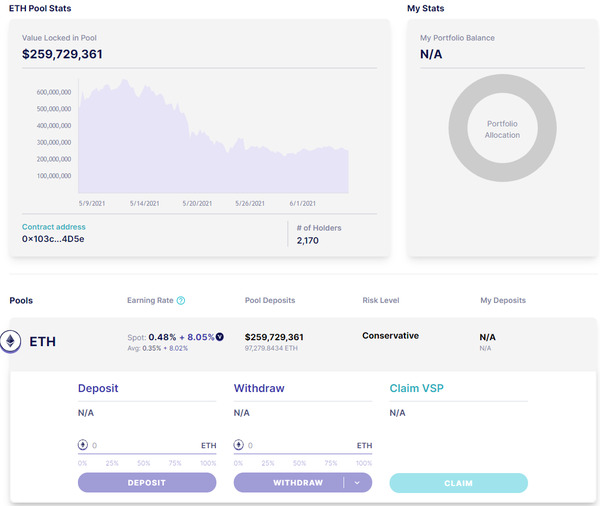
Task: Click the Claim VSP section heading
Action: coord(416,388)
